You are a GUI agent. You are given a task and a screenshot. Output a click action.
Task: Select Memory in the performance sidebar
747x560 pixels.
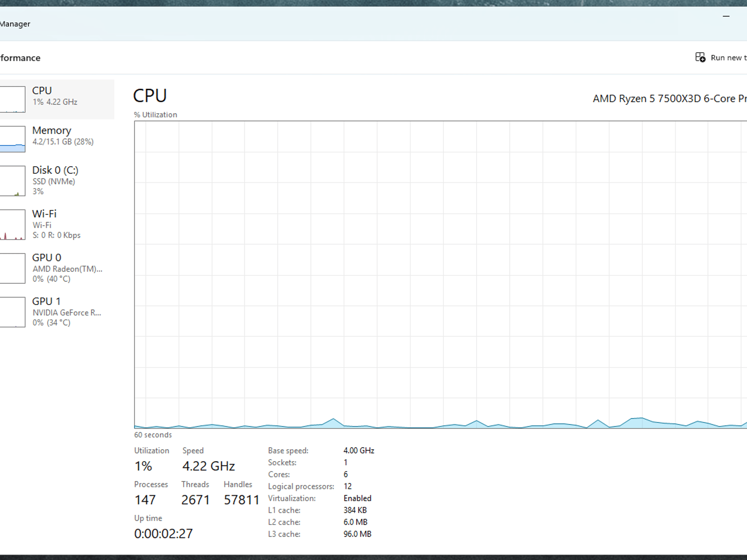[57, 139]
